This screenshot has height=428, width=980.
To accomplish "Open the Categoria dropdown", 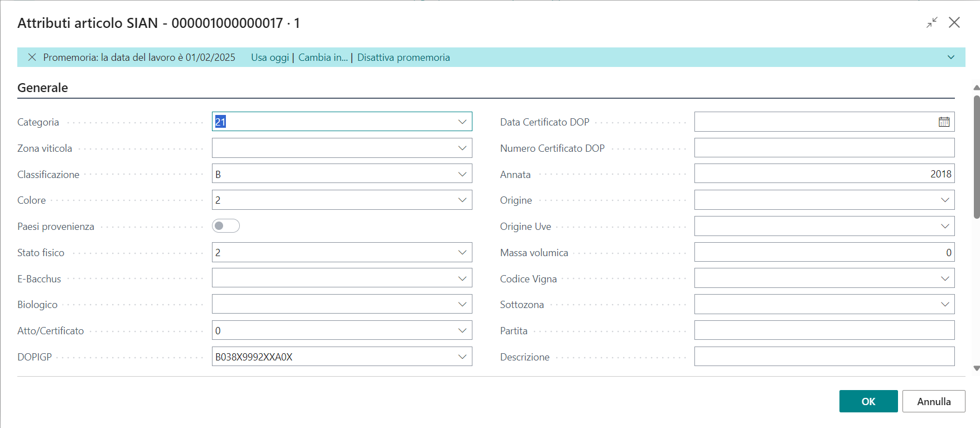I will [x=462, y=122].
